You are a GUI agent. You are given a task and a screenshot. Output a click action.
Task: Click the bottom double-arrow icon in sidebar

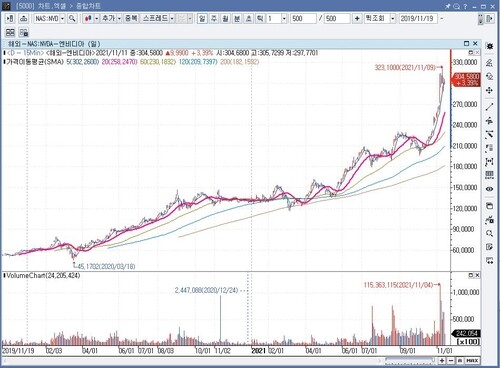tap(489, 261)
